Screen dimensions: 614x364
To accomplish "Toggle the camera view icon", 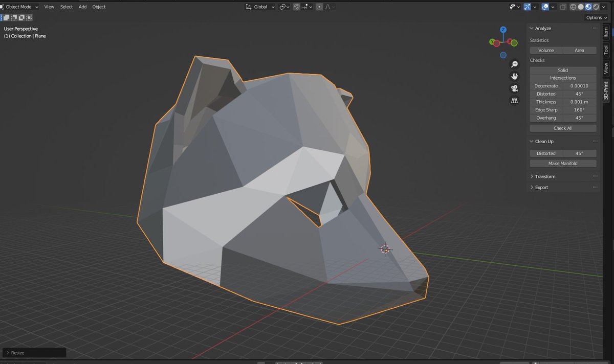I will pos(515,88).
